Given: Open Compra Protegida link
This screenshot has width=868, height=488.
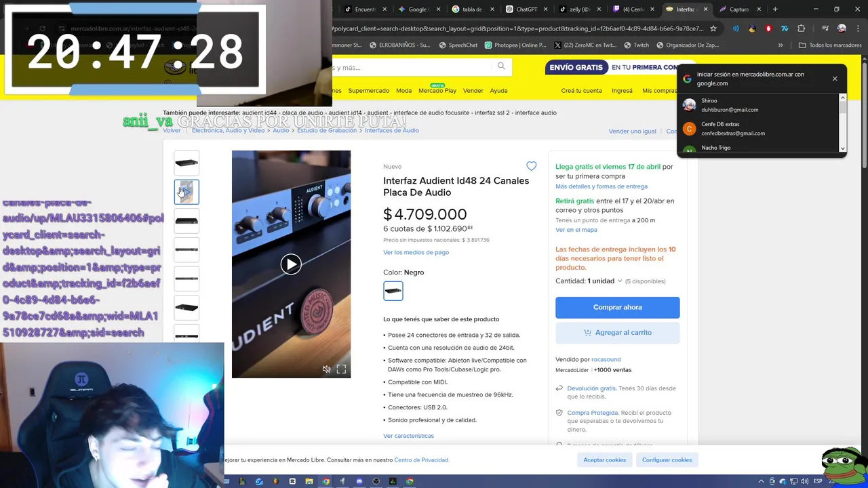Looking at the screenshot, I should (x=593, y=413).
